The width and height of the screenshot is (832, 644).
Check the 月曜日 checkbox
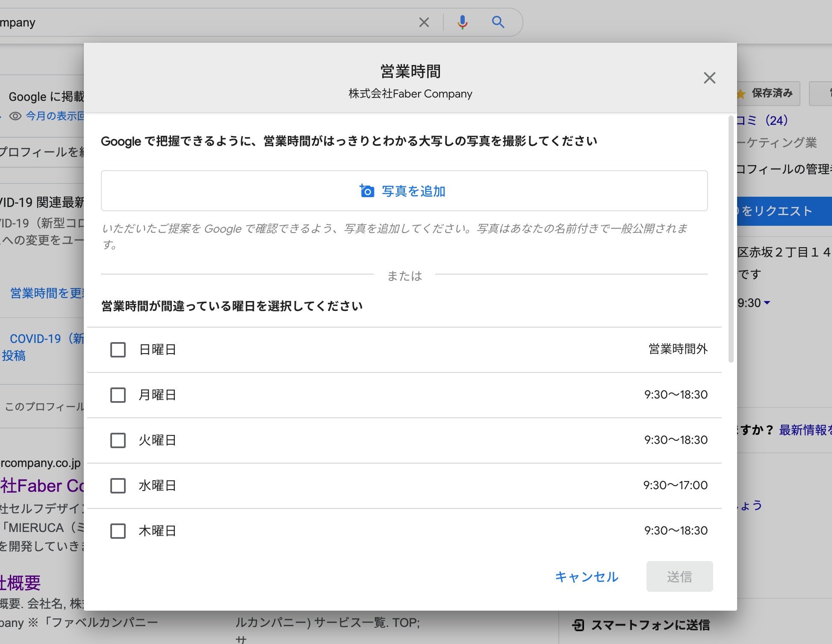(118, 395)
